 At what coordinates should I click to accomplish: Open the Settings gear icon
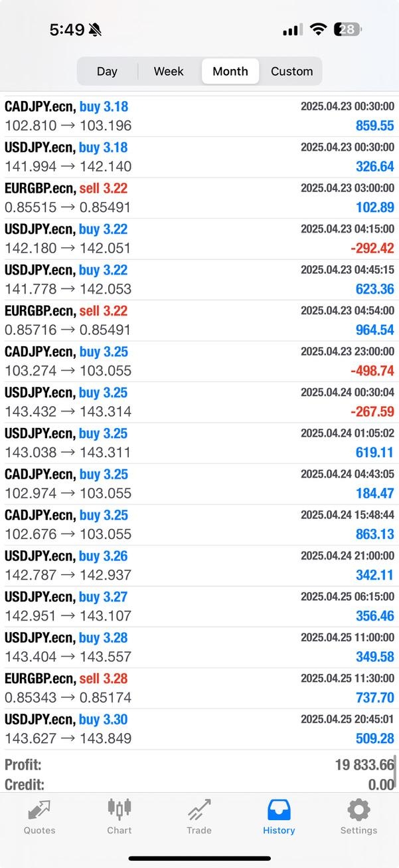pos(359,810)
